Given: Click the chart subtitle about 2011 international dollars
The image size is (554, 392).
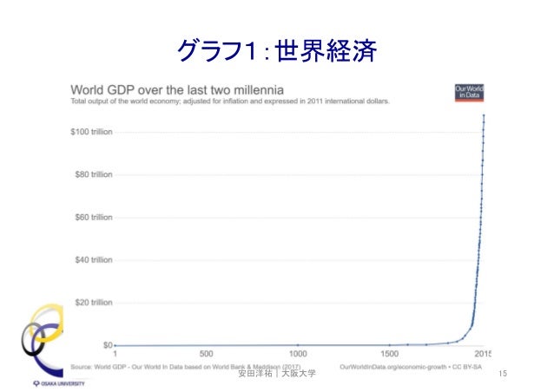Looking at the screenshot, I should pos(230,101).
